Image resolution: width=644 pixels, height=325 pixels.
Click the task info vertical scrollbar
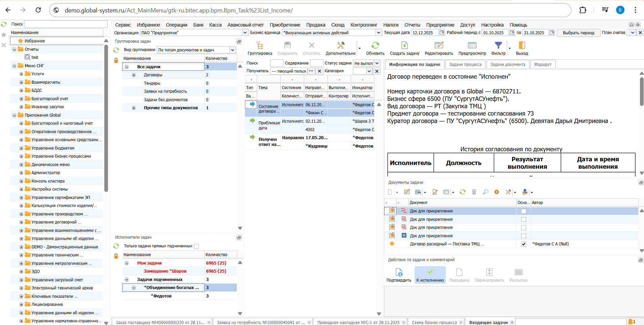point(641,91)
